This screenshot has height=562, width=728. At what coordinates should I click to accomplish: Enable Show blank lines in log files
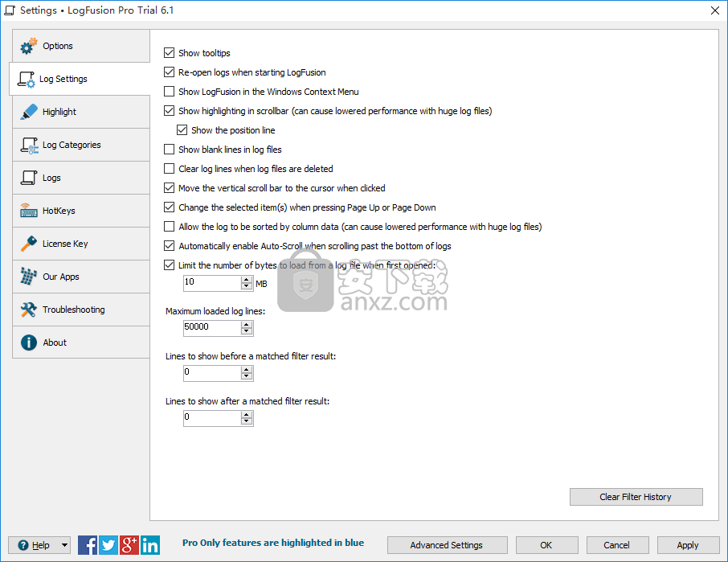169,150
